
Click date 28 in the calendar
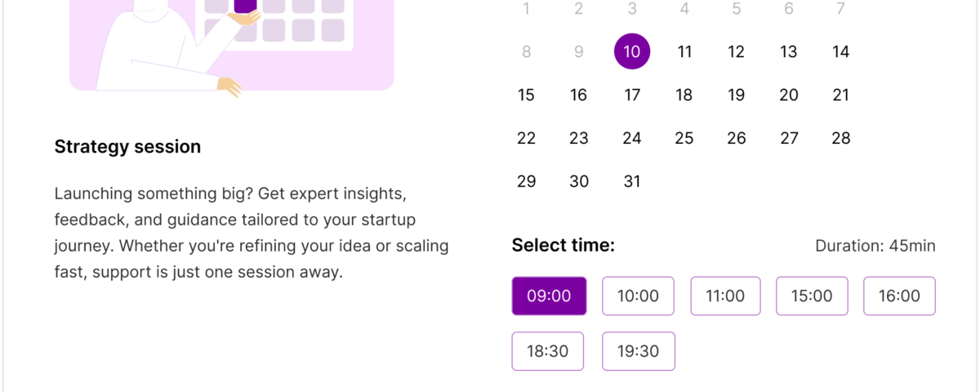tap(840, 139)
